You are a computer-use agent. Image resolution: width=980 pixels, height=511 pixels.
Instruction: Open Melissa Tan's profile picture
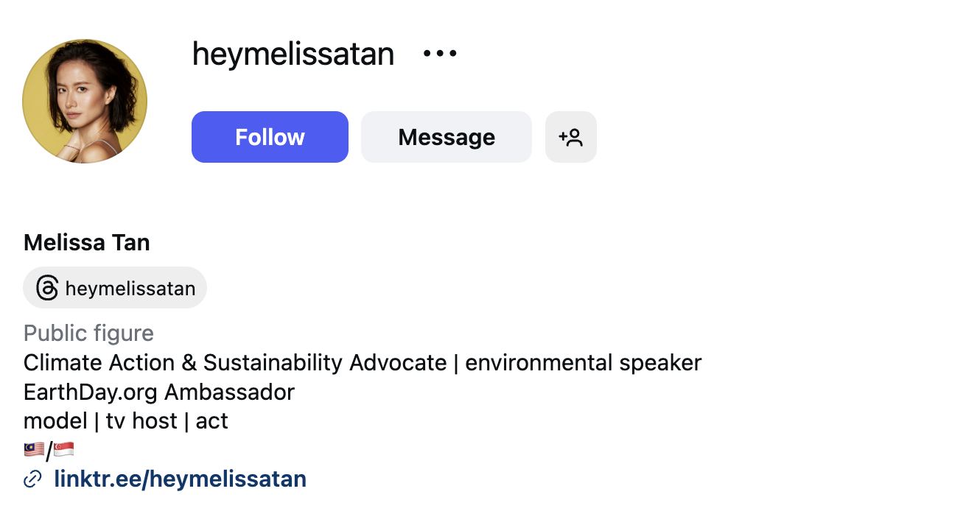(85, 101)
